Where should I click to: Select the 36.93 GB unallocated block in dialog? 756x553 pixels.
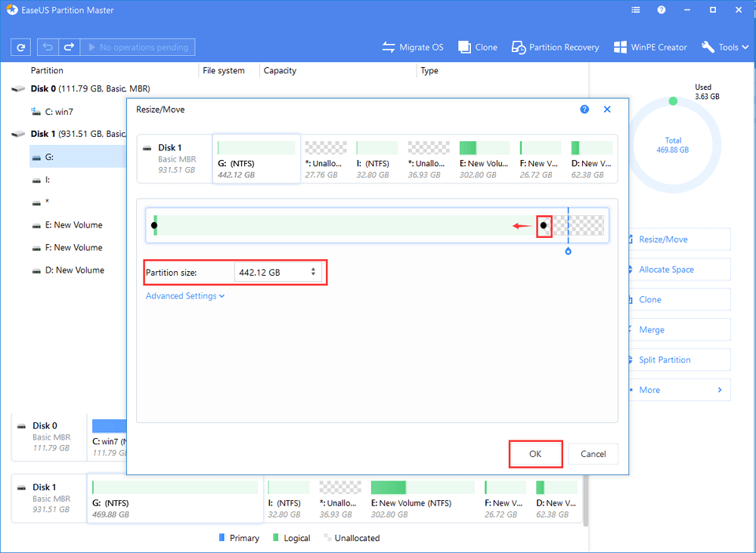428,160
